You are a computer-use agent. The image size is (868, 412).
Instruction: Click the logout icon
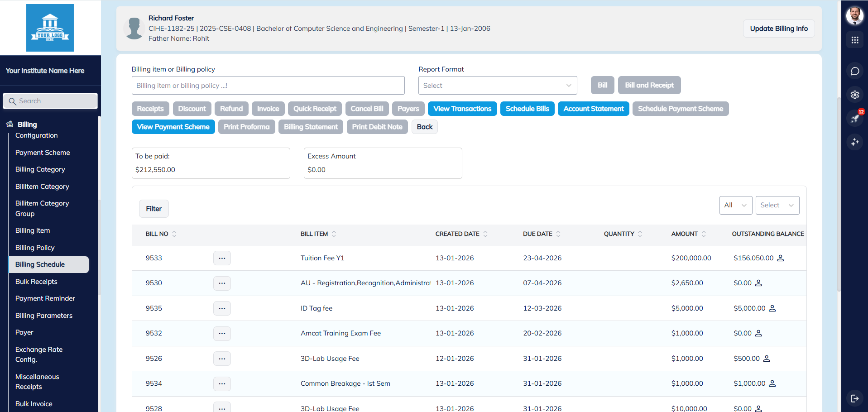[854, 398]
